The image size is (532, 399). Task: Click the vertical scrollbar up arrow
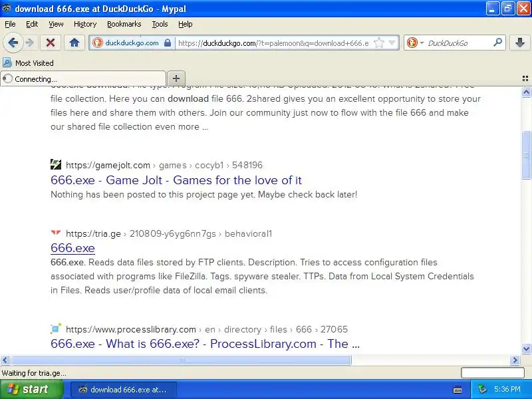pyautogui.click(x=526, y=92)
